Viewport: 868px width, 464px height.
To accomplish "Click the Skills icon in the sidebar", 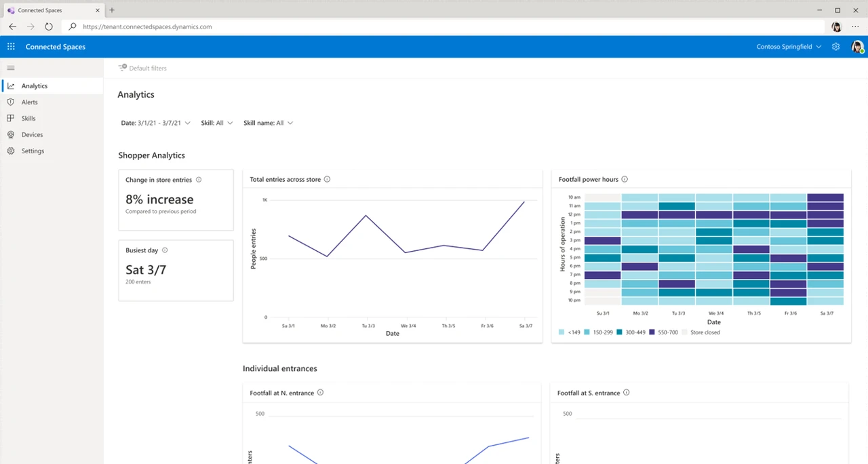I will pyautogui.click(x=11, y=119).
